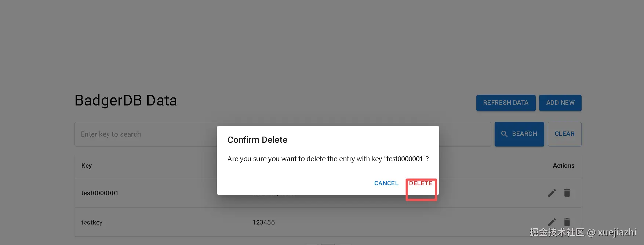Confirm deletion with the red DELETE button
This screenshot has height=245, width=644.
(x=421, y=183)
